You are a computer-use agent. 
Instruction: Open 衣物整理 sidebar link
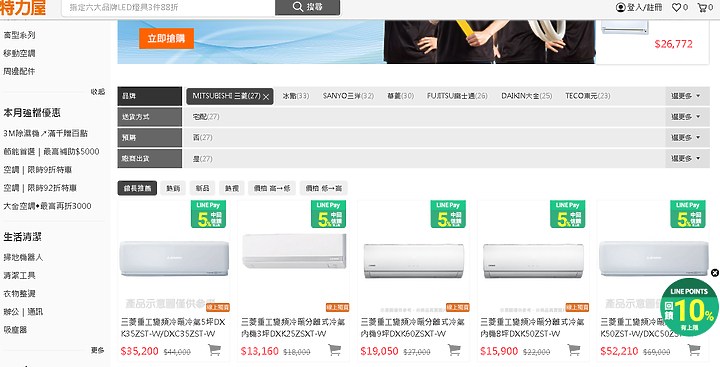tap(19, 294)
